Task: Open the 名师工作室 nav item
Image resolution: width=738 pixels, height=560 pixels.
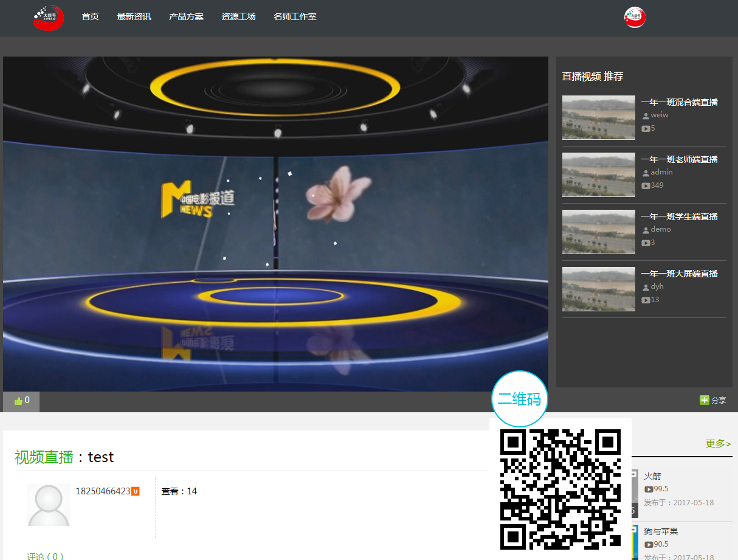Action: [295, 16]
